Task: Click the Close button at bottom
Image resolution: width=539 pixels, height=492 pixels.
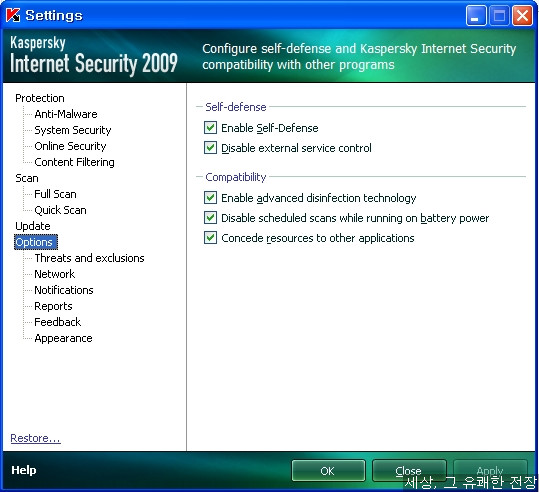Action: (409, 471)
